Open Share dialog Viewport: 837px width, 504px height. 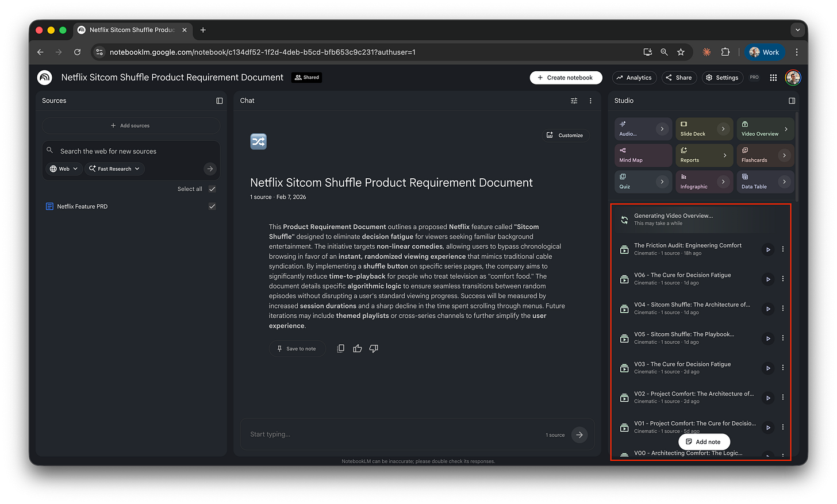click(678, 78)
